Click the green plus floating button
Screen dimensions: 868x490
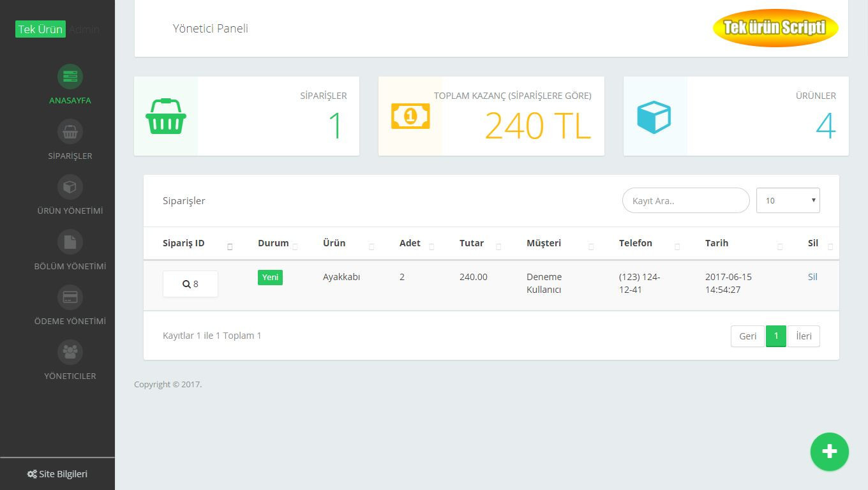tap(829, 452)
